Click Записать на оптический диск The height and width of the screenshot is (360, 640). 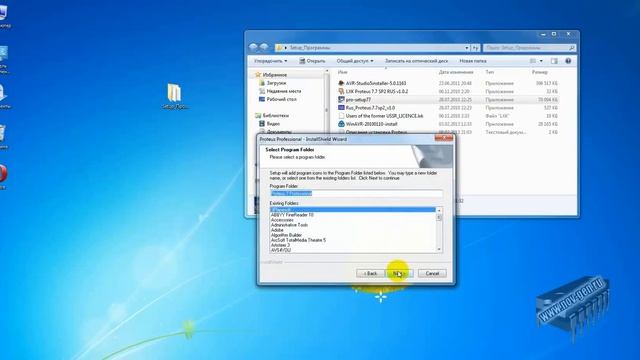[x=416, y=61]
